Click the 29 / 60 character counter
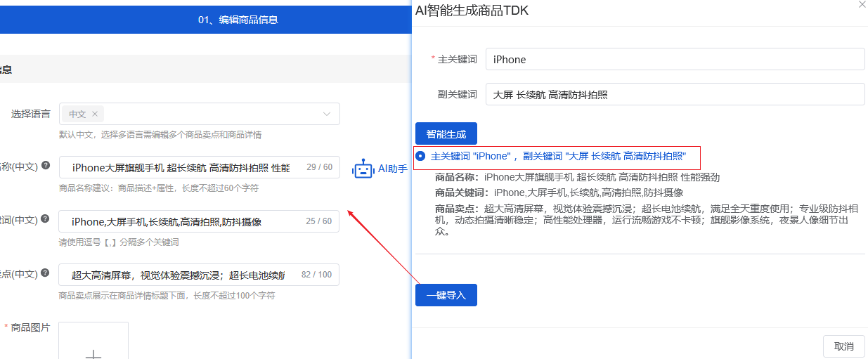 (319, 167)
